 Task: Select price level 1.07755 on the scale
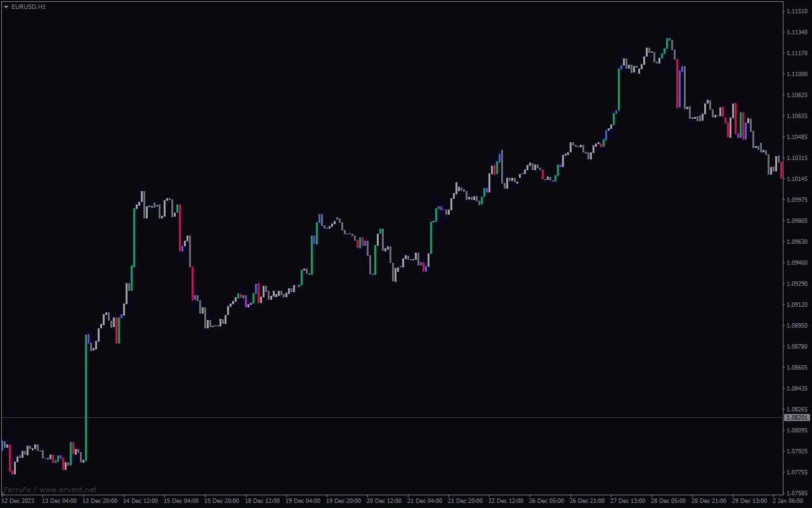click(x=797, y=472)
